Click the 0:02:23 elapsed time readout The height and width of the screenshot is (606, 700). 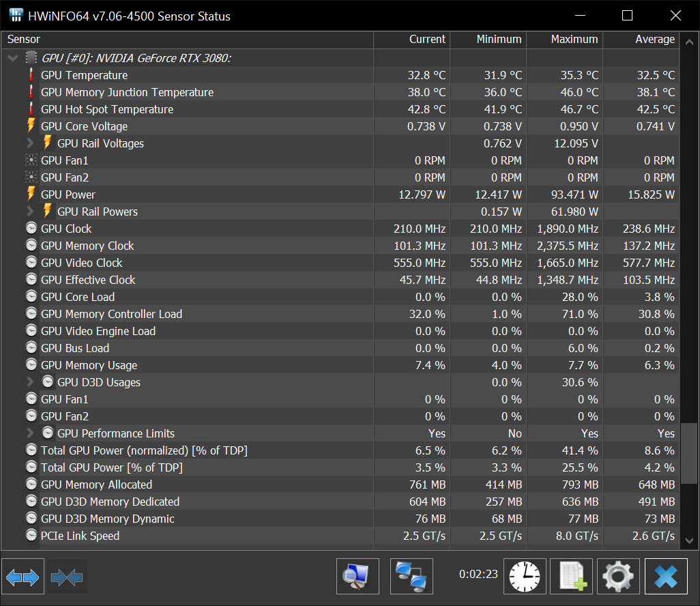[478, 574]
